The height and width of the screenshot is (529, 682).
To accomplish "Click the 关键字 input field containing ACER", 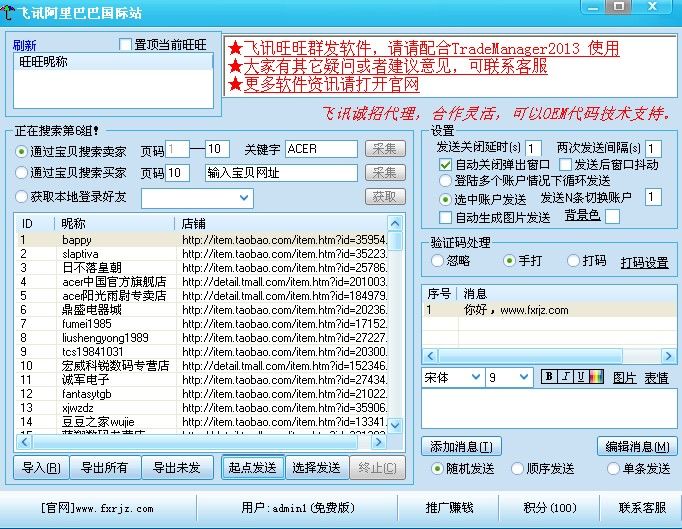I will click(x=320, y=149).
